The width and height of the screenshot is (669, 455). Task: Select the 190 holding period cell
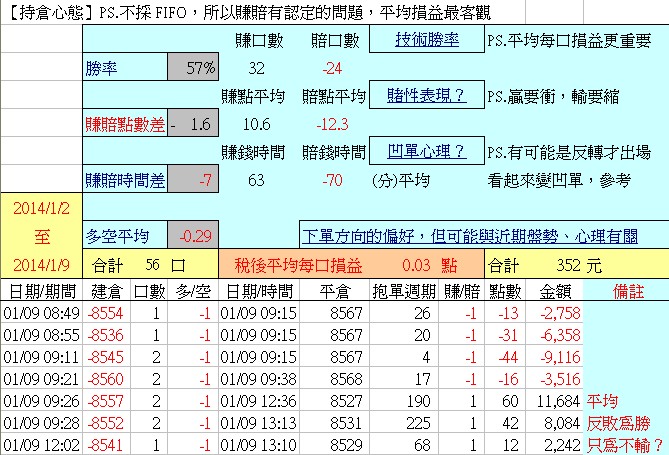[x=404, y=401]
